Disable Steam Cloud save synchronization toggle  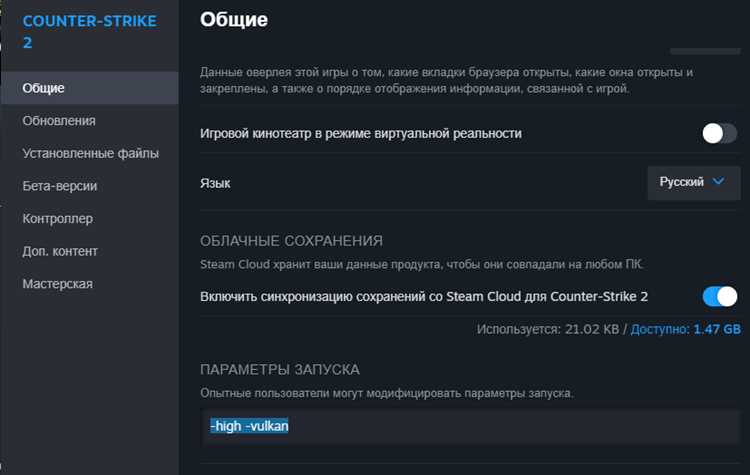click(x=719, y=297)
